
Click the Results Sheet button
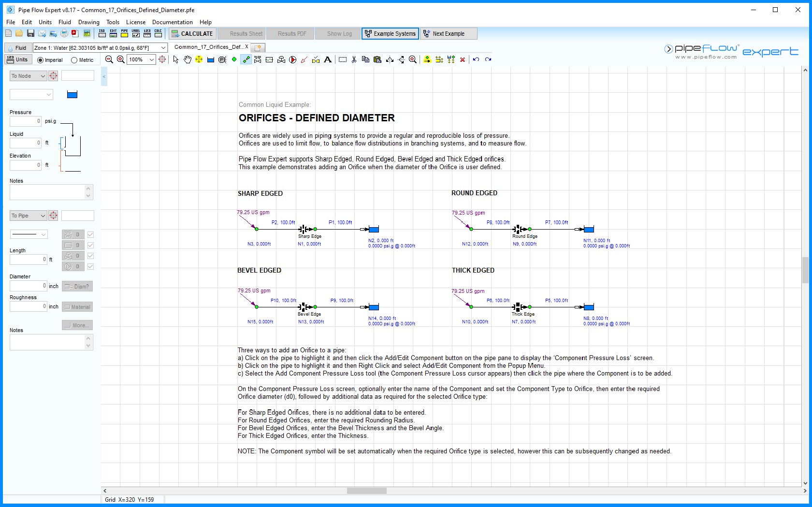[x=241, y=33]
